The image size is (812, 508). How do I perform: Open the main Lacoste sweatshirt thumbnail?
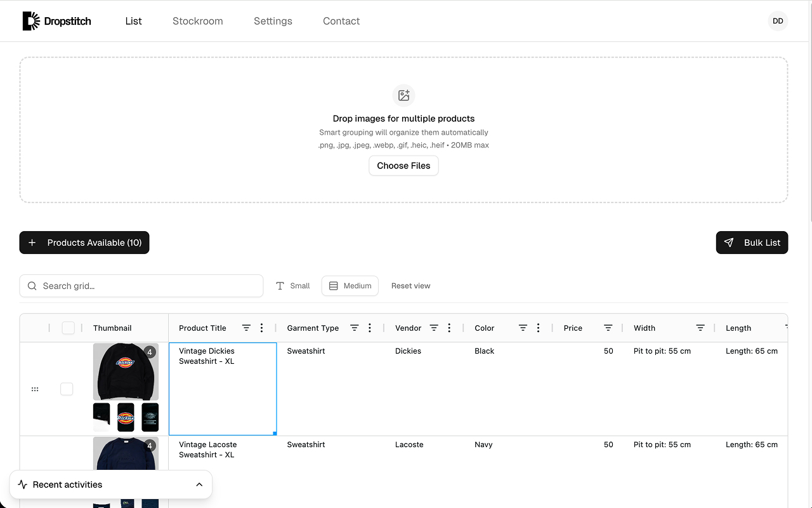126,454
